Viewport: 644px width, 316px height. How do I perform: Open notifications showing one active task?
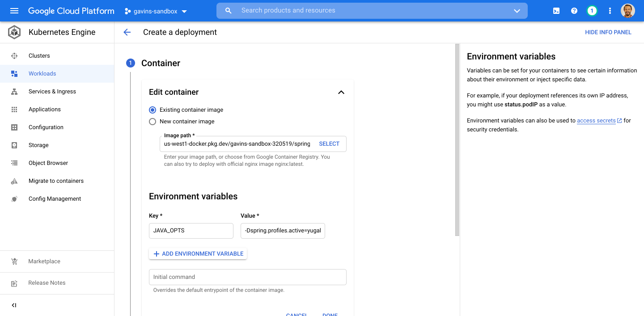592,11
